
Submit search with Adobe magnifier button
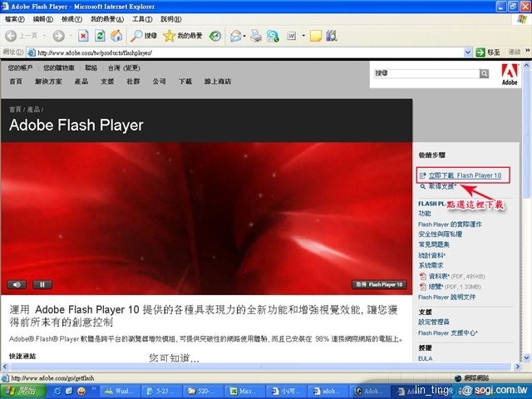[484, 73]
